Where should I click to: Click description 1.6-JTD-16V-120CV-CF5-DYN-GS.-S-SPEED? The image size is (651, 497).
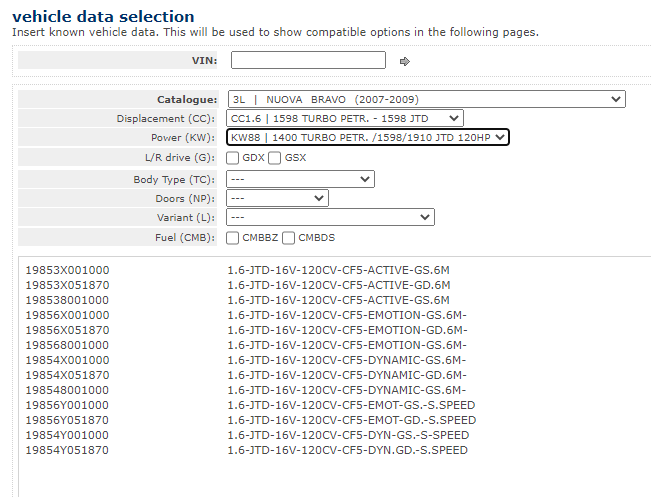[x=348, y=435]
